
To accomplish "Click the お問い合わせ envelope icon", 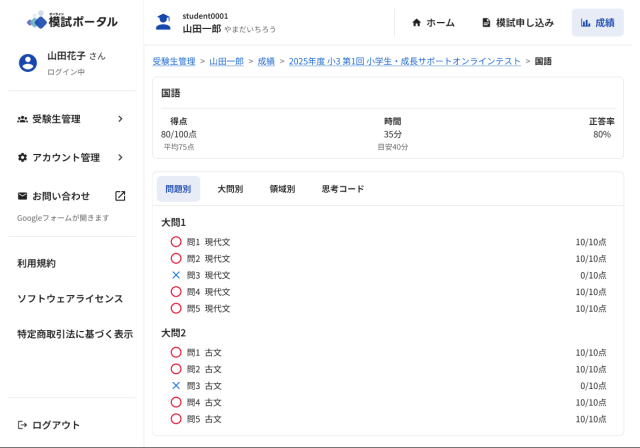I will coord(22,196).
